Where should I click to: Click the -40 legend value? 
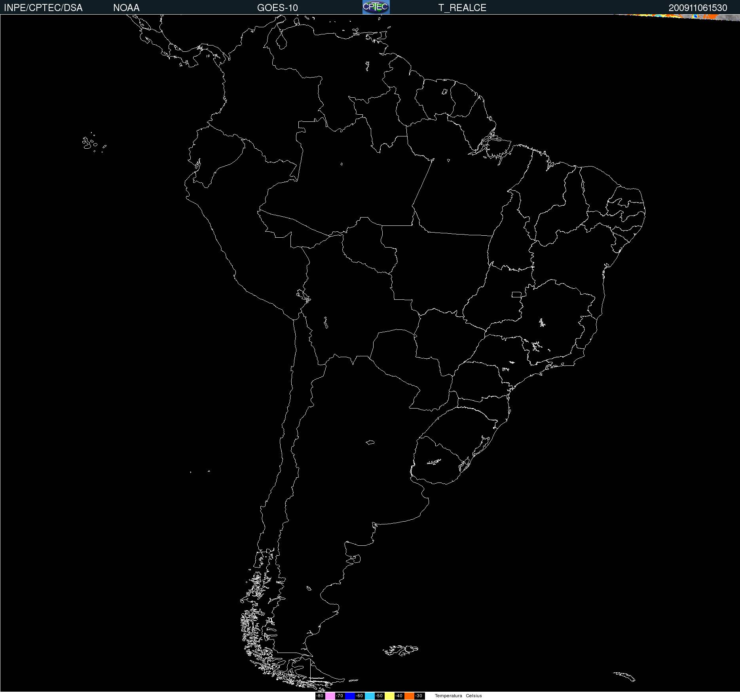coord(399,696)
